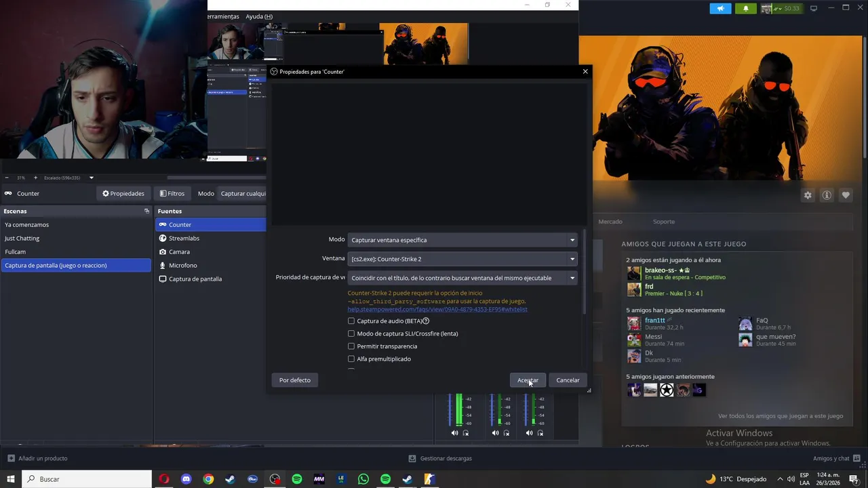Click 'Gestionar descargas' in Steam
The width and height of the screenshot is (868, 488).
tap(441, 459)
